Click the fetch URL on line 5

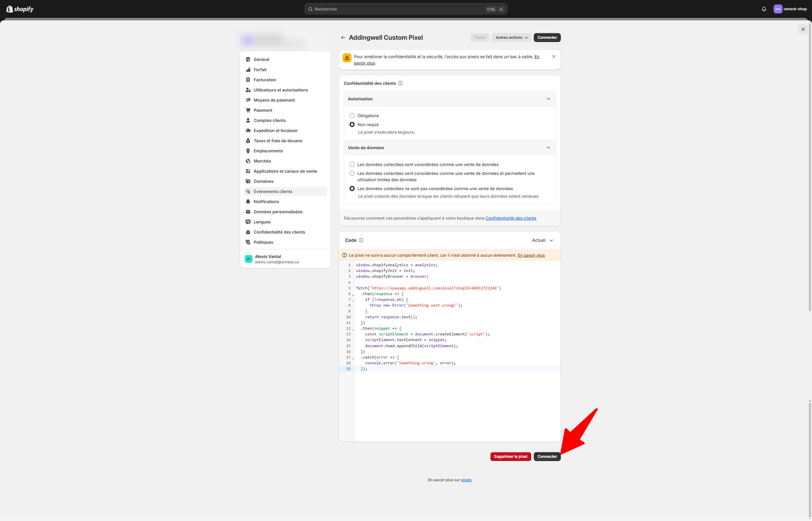point(434,288)
